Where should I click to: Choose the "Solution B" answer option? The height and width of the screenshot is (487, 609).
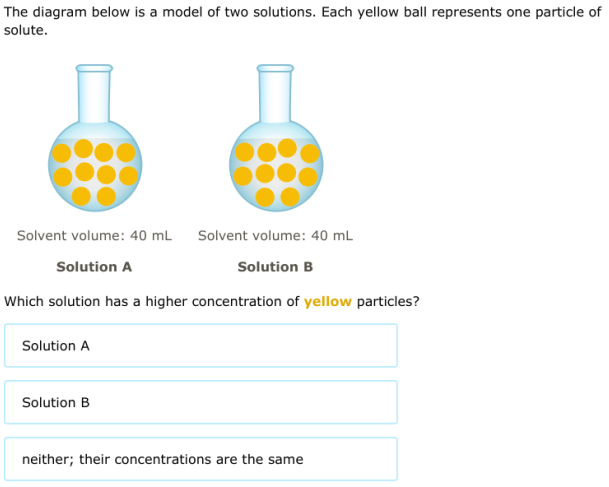(200, 403)
